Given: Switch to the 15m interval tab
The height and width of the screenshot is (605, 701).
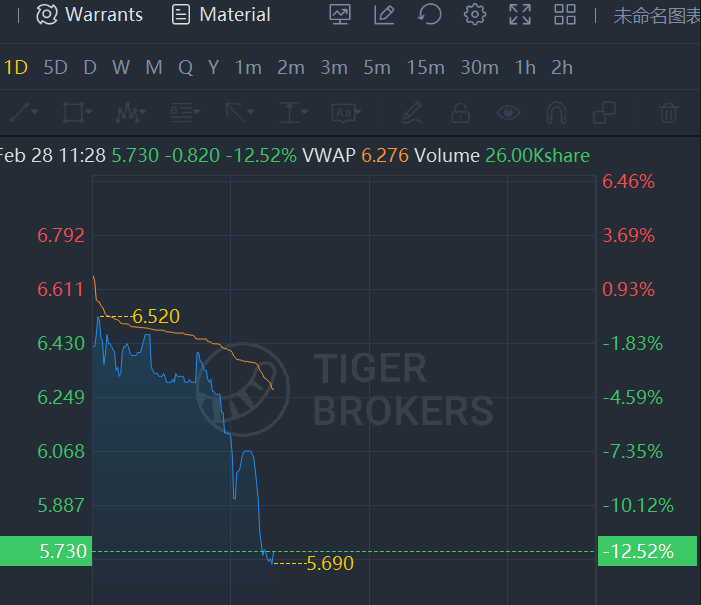Looking at the screenshot, I should coord(426,68).
